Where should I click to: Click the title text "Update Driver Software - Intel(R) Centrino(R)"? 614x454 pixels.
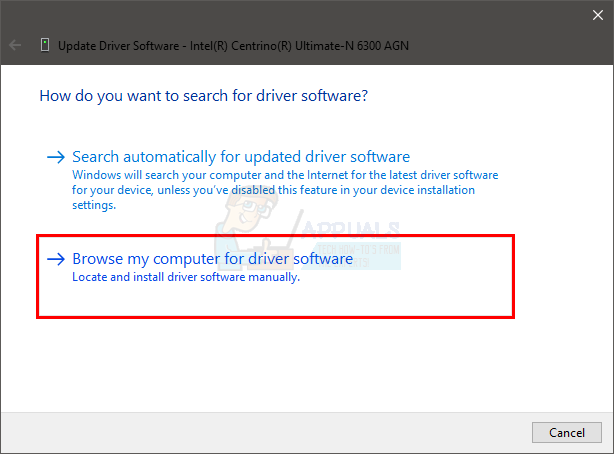pos(175,46)
